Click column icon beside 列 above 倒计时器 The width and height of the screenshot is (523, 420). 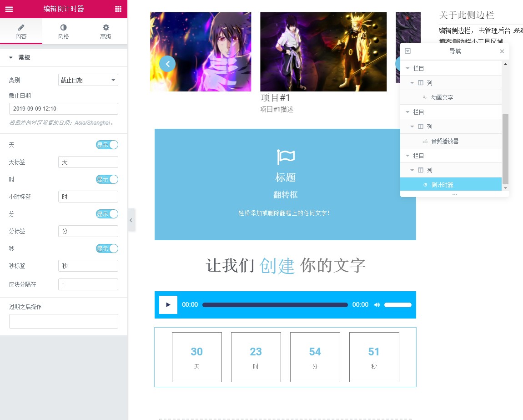(x=421, y=170)
